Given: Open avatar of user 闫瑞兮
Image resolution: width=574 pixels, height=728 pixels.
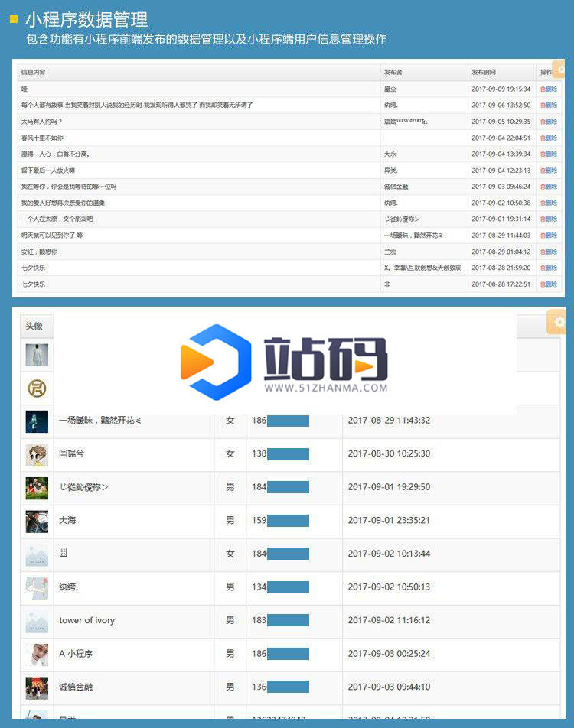Looking at the screenshot, I should (37, 455).
